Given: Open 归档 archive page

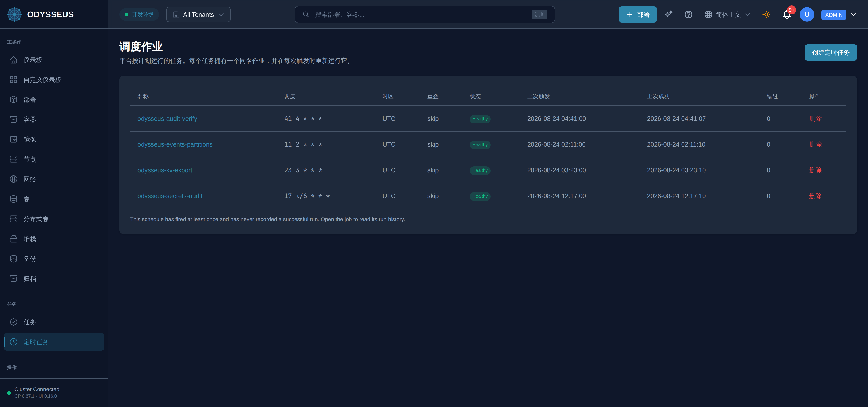Looking at the screenshot, I should 54,279.
